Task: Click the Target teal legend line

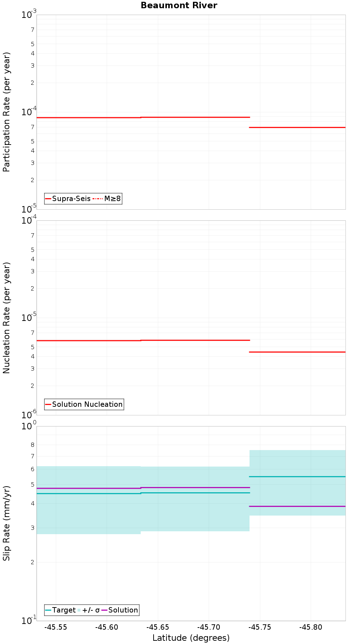Action: [48, 610]
